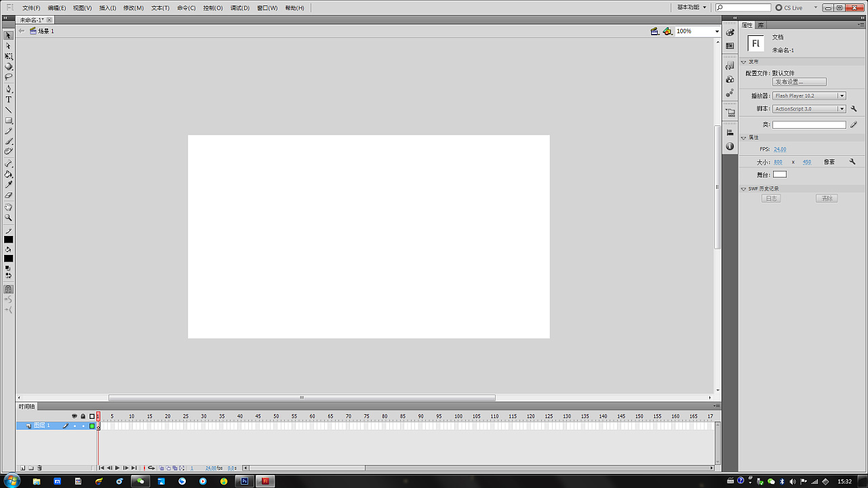Switch to the 库 panel tab

coord(761,25)
